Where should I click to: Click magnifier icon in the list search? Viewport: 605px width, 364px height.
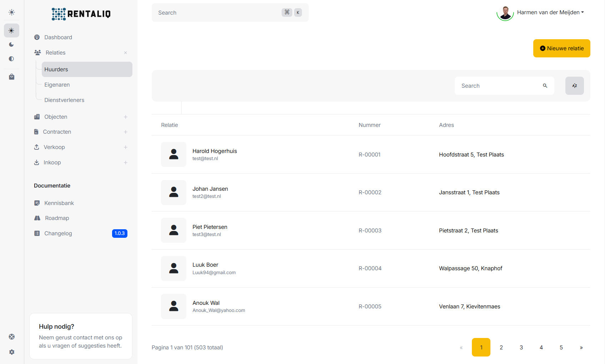click(x=545, y=86)
